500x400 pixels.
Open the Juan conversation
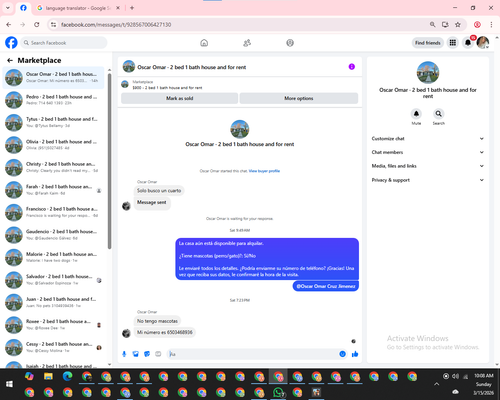(x=53, y=302)
